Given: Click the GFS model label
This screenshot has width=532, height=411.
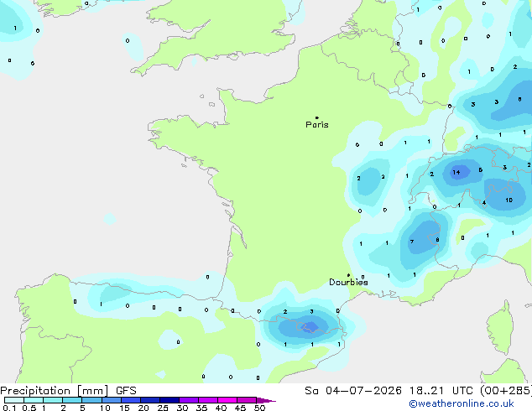Looking at the screenshot, I should pos(126,391).
